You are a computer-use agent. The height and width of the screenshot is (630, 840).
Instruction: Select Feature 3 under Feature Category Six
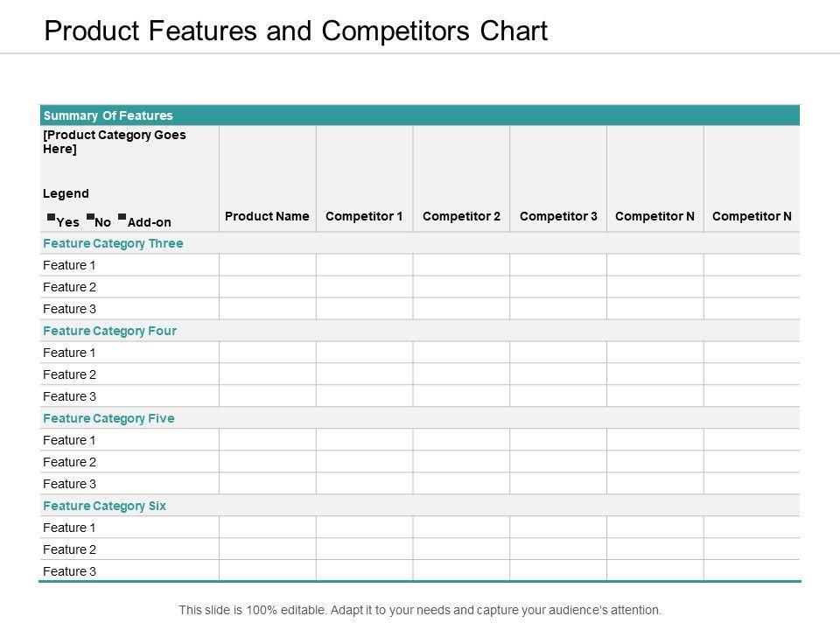pyautogui.click(x=69, y=571)
